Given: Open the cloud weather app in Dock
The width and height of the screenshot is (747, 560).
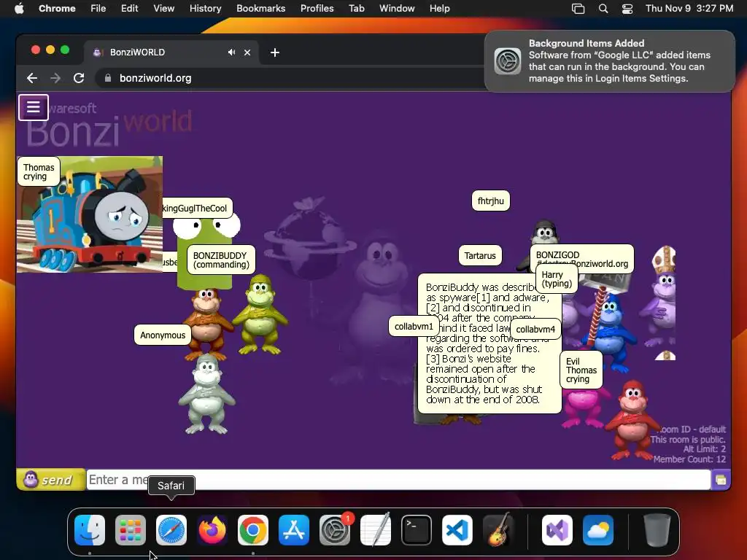Looking at the screenshot, I should [598, 530].
